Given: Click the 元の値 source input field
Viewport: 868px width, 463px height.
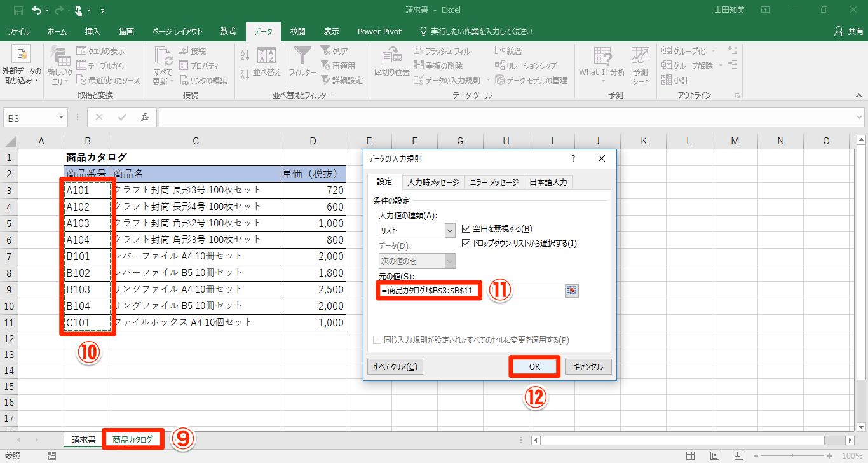Looking at the screenshot, I should point(471,291).
